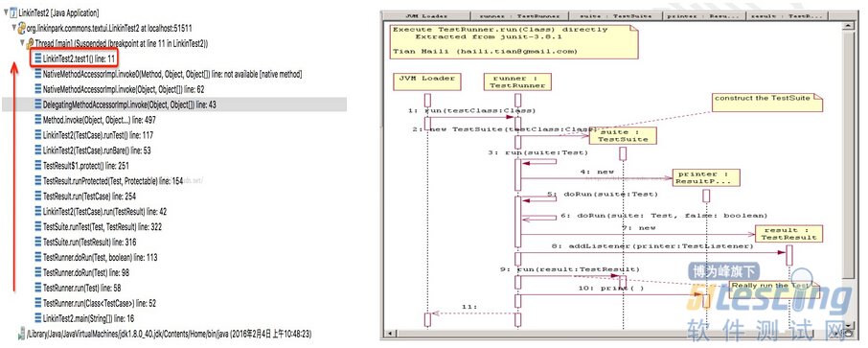
Task: Select TestRunner.run(Test) line: 58
Action: pos(81,289)
